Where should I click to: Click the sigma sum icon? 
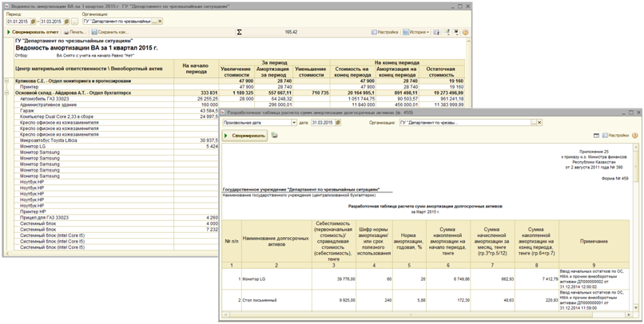[239, 32]
